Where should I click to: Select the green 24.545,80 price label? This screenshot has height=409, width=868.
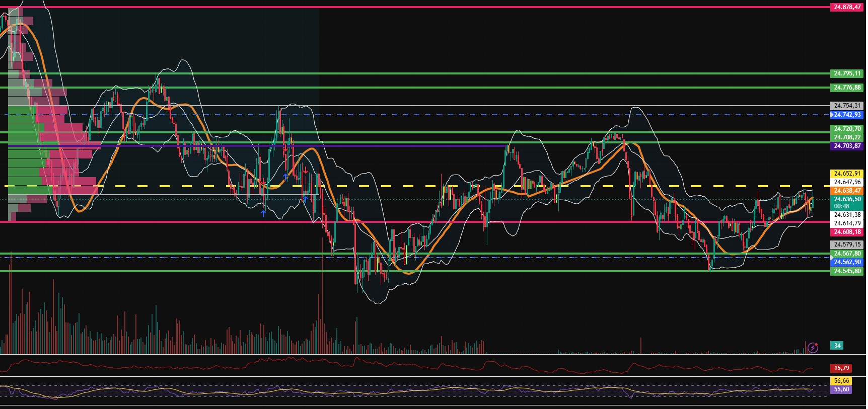[x=847, y=271]
